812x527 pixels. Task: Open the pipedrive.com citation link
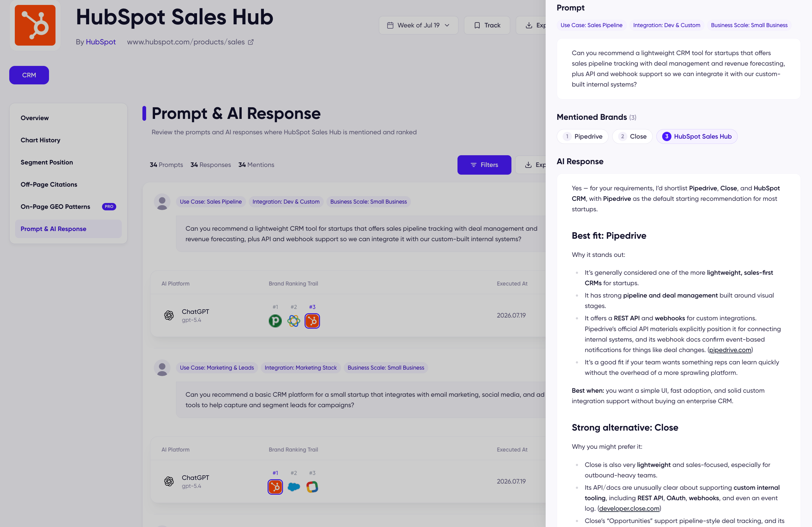pyautogui.click(x=730, y=350)
